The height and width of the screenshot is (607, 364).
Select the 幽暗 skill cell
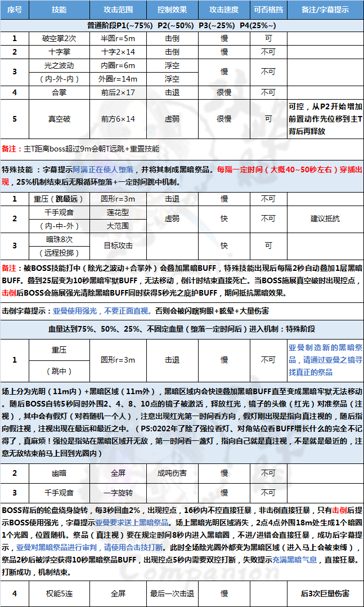(x=59, y=472)
